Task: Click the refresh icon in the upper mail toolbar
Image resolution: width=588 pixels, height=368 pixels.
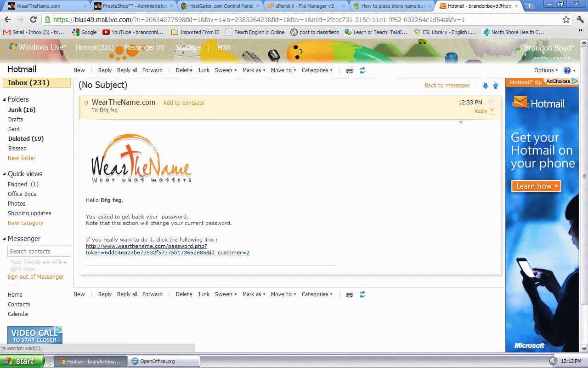Action: tap(362, 70)
